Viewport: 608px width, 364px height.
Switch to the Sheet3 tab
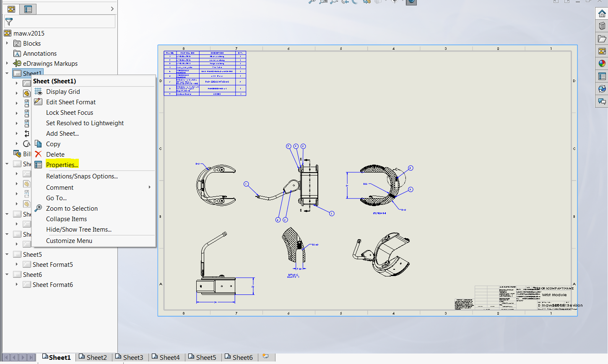coord(130,357)
